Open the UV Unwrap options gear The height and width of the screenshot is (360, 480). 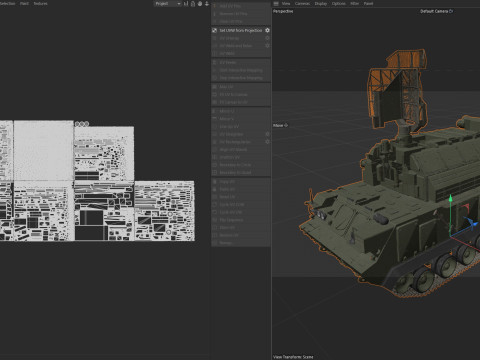click(x=267, y=38)
